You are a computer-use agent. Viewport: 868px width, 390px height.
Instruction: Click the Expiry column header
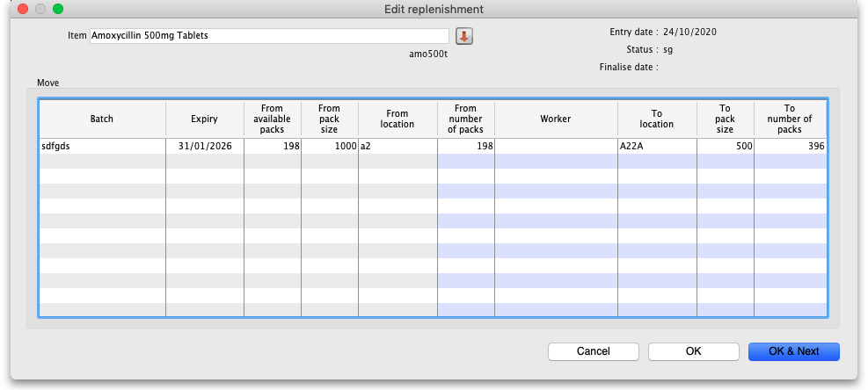tap(204, 119)
